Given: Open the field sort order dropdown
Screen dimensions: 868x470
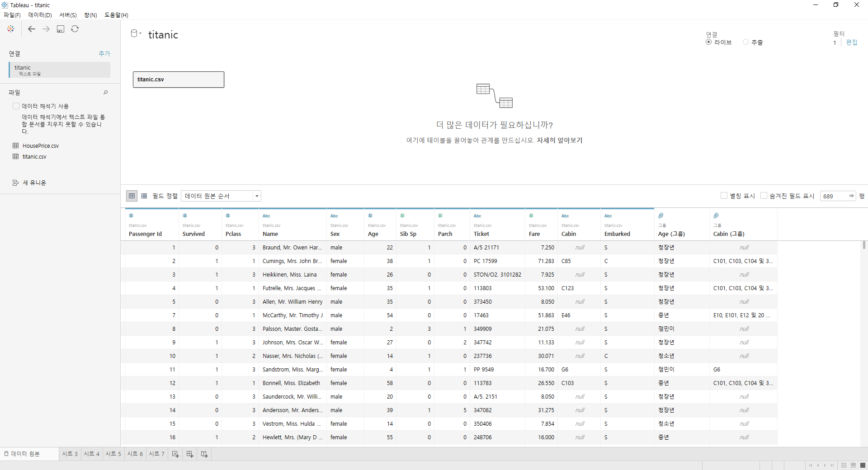Looking at the screenshot, I should [221, 196].
